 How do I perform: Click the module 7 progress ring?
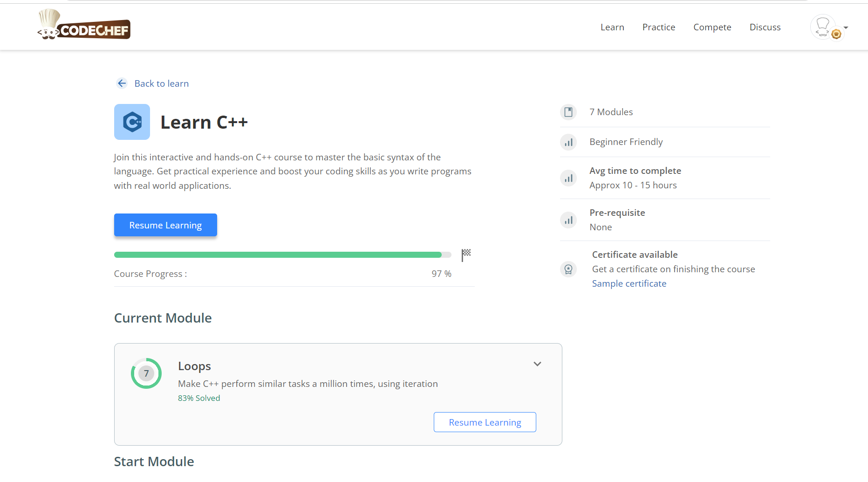click(146, 373)
